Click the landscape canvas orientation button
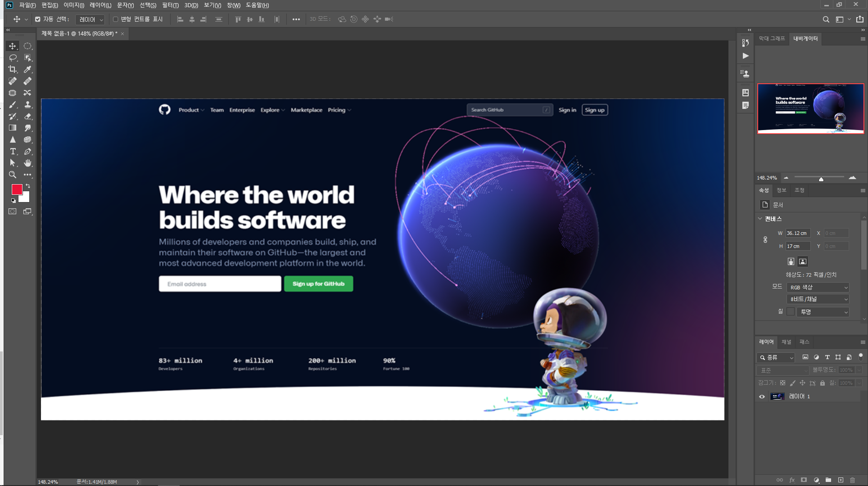Viewport: 868px width, 486px height. pos(803,261)
